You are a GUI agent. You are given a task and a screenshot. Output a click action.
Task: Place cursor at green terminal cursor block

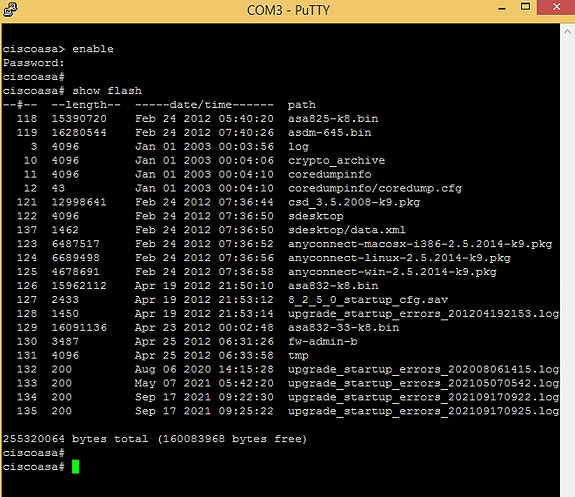tap(76, 467)
